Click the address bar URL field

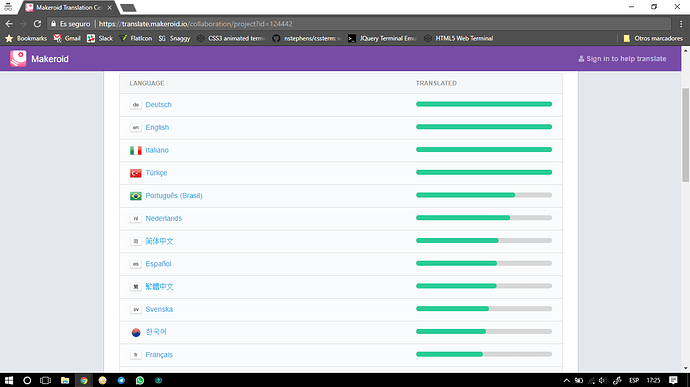tap(359, 24)
